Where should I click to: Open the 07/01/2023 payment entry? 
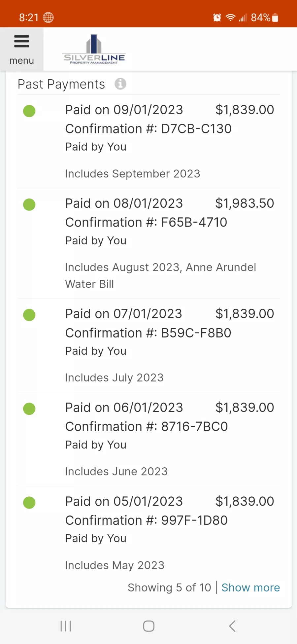123,314
